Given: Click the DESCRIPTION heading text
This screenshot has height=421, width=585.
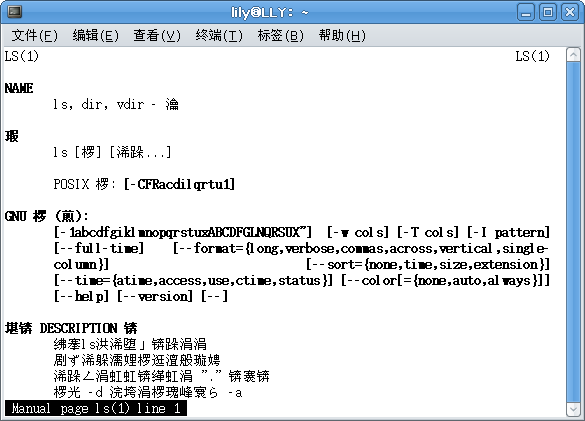Looking at the screenshot, I should pyautogui.click(x=78, y=328).
